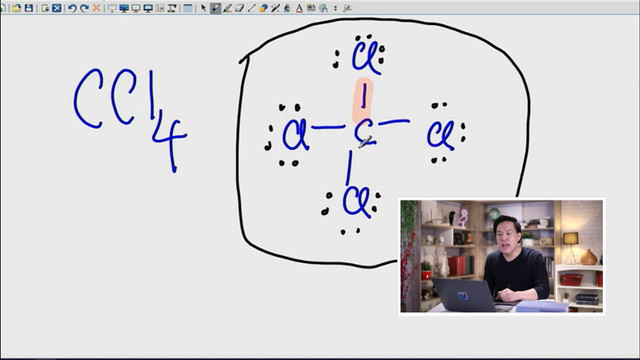640x360 pixels.
Task: Click the page copy icon next to save
Action: tap(45, 8)
